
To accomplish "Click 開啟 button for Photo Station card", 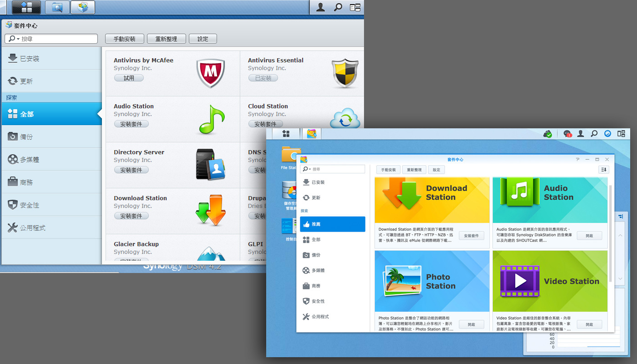I will 471,324.
